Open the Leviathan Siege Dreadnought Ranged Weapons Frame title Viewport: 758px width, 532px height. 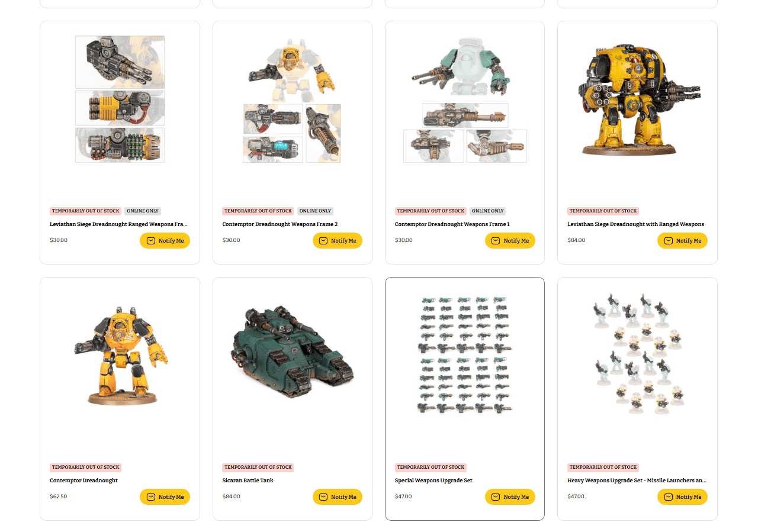118,224
